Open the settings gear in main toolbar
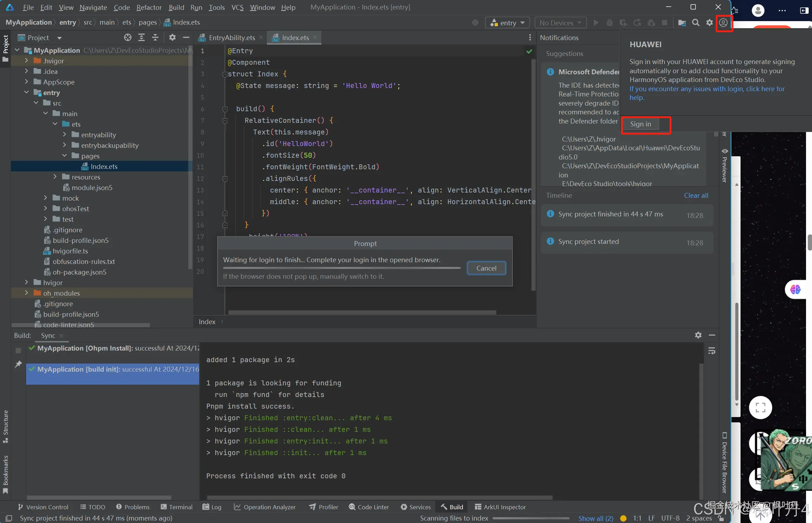 click(x=709, y=23)
